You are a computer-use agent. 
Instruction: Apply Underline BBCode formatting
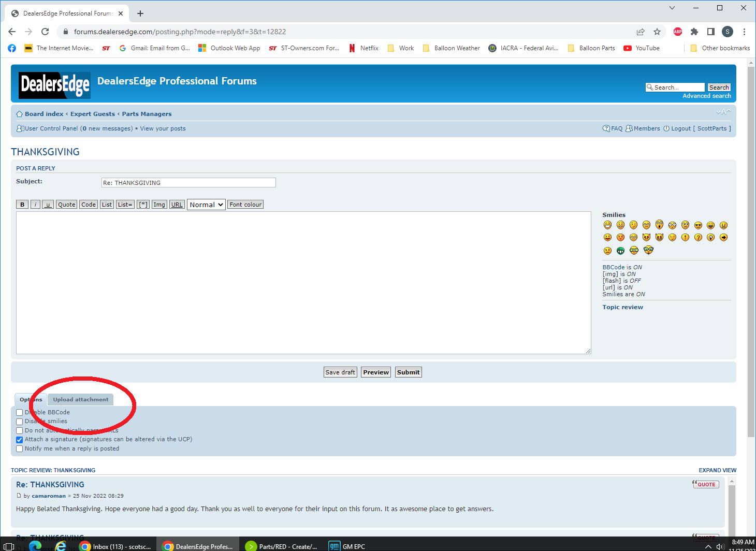point(48,205)
